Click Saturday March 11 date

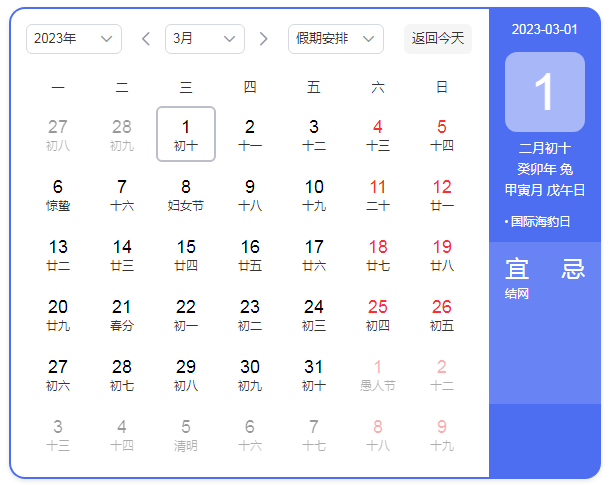coord(378,194)
